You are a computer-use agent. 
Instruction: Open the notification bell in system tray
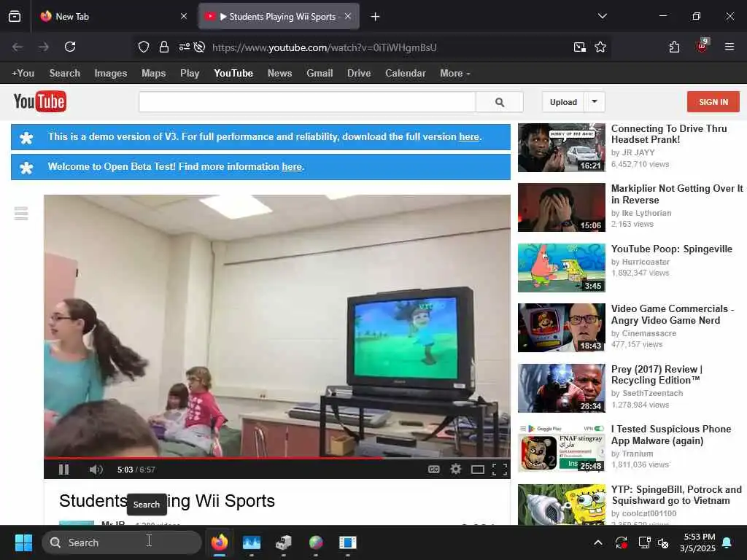(727, 542)
